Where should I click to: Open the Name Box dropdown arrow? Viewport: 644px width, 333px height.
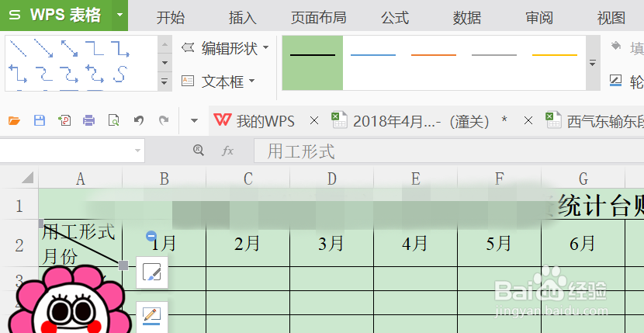pyautogui.click(x=138, y=151)
